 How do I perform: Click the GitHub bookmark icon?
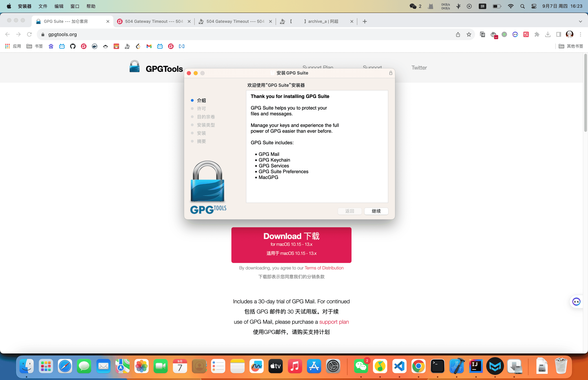tap(73, 46)
